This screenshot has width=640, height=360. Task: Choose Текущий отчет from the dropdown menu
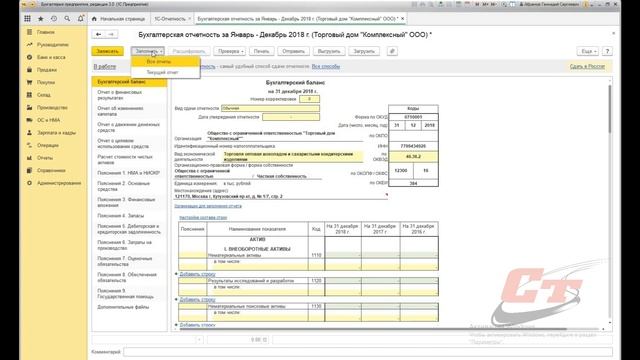coord(165,72)
